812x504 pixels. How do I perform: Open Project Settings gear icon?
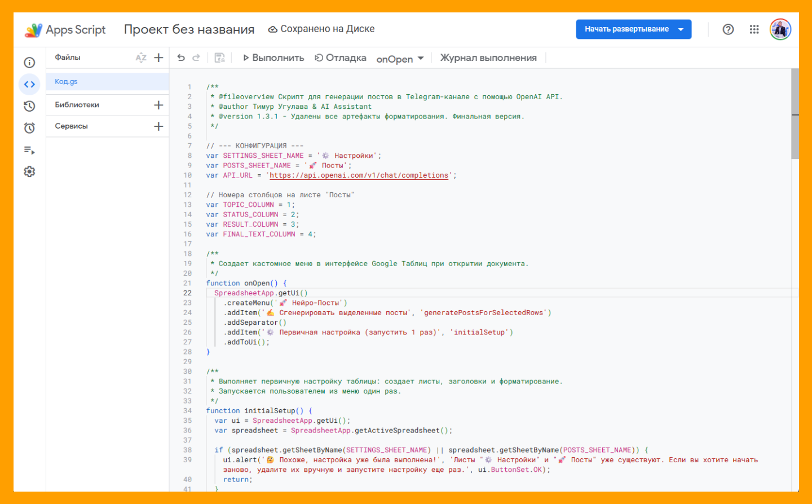(x=29, y=171)
